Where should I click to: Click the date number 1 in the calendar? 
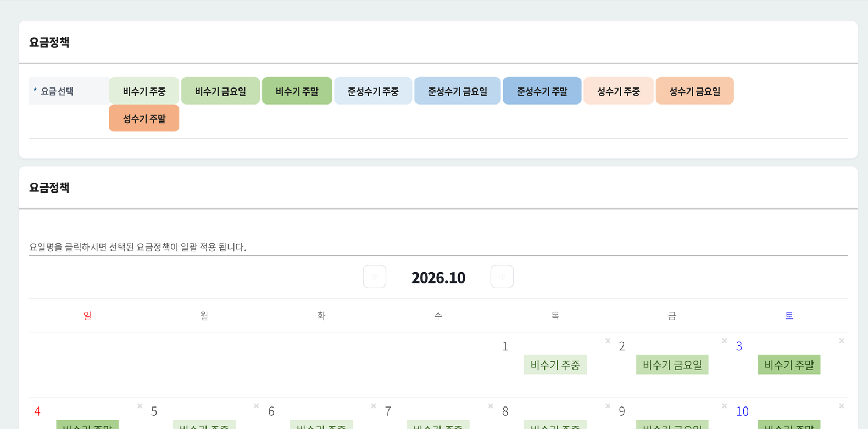pyautogui.click(x=505, y=346)
